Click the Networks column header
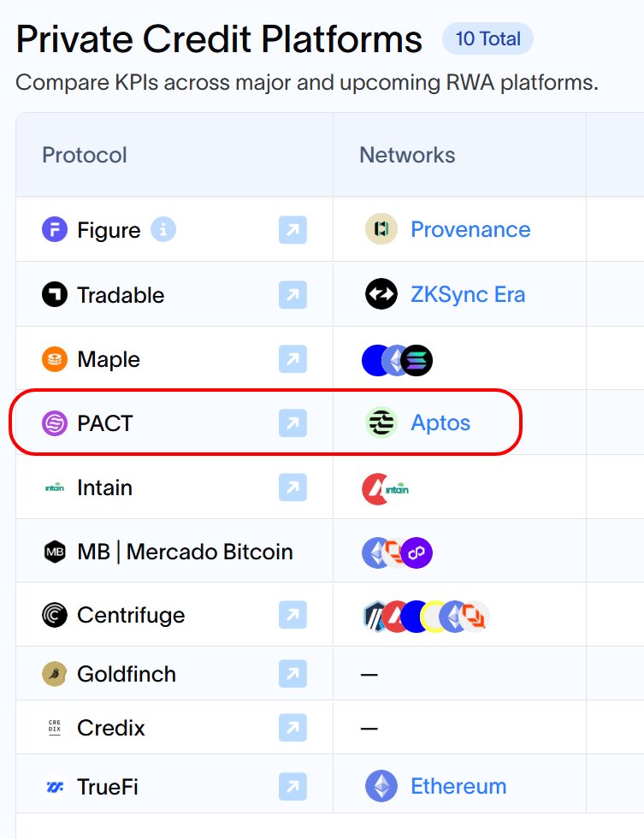Screen dimensions: 644x839 click(x=407, y=155)
